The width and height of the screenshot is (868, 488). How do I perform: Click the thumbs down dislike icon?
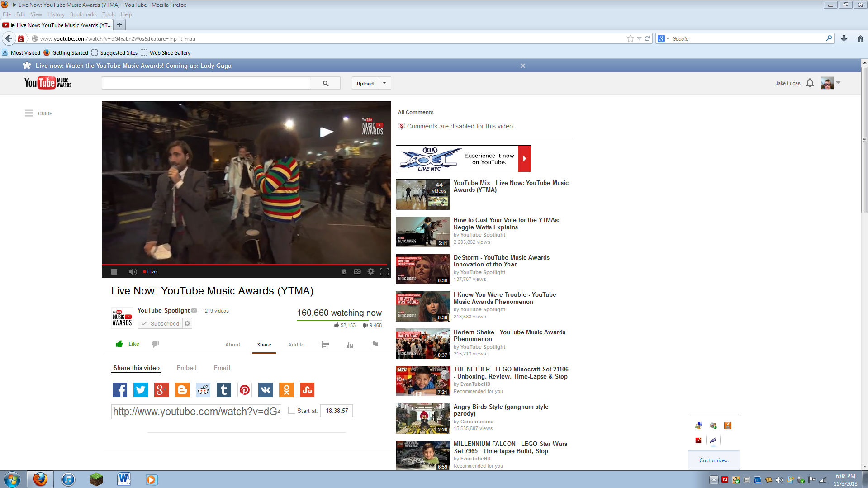155,344
